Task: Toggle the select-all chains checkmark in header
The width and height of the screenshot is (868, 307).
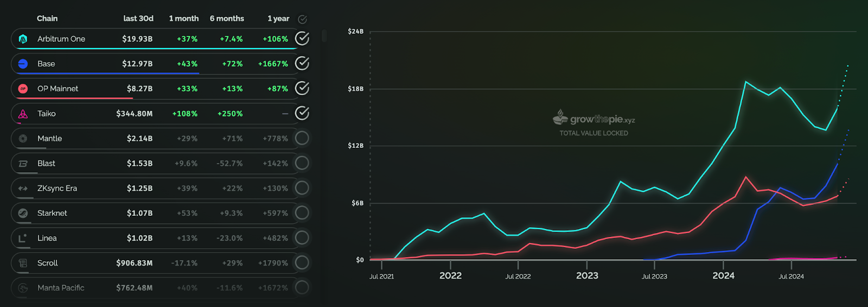Action: click(x=303, y=19)
